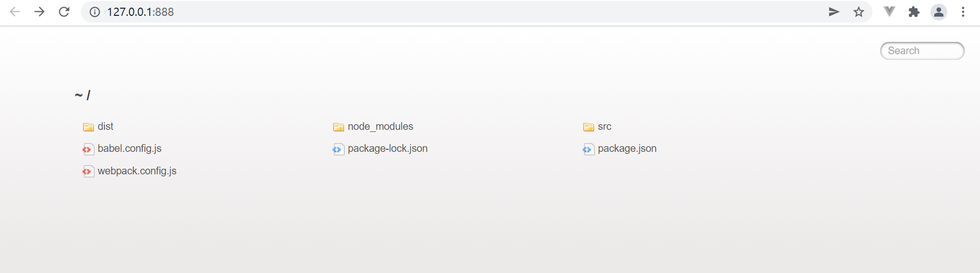Open the browser extensions puzzle icon
This screenshot has width=980, height=273.
(914, 12)
